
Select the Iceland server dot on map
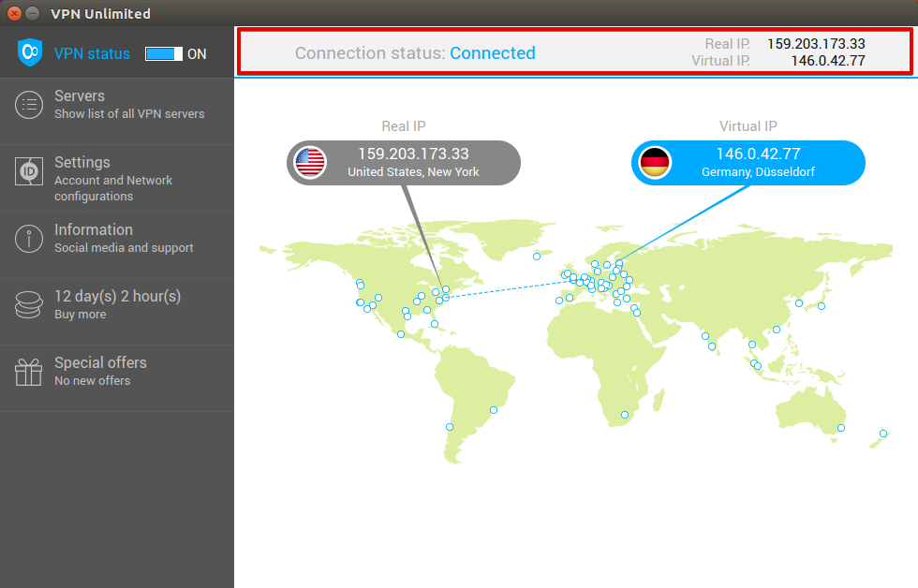point(537,257)
